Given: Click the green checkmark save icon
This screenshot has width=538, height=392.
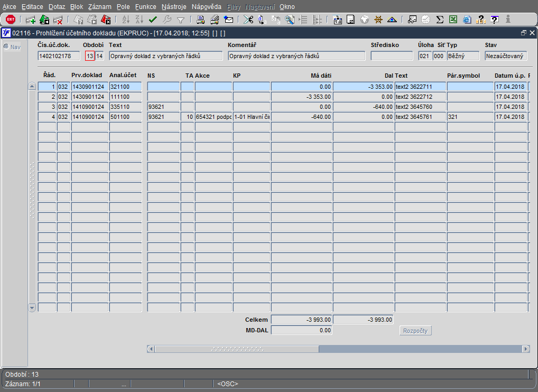Looking at the screenshot, I should point(153,20).
